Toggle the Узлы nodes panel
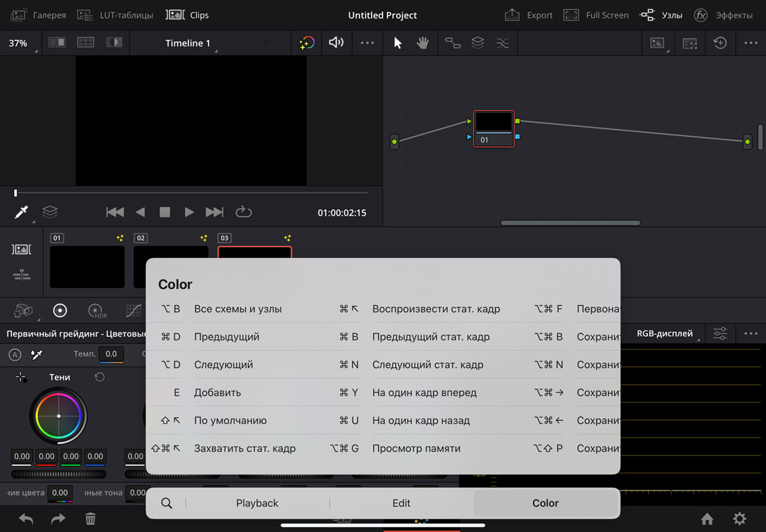 click(661, 15)
